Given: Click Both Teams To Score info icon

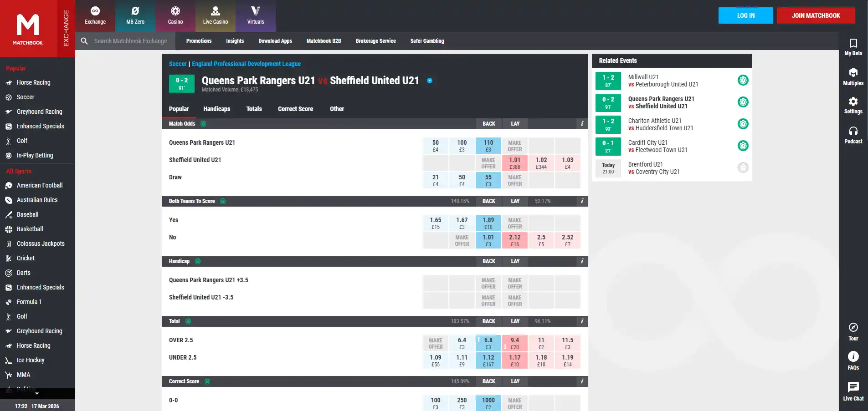Looking at the screenshot, I should [x=582, y=201].
